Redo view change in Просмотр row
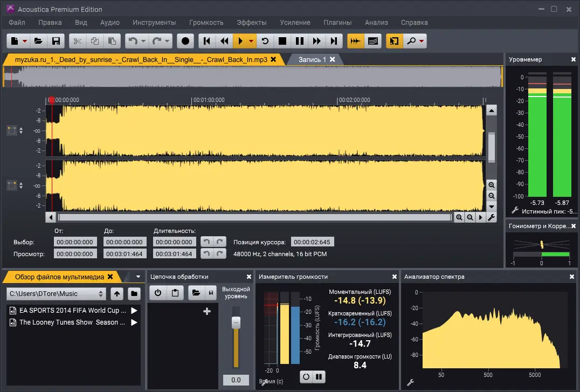 (x=220, y=253)
